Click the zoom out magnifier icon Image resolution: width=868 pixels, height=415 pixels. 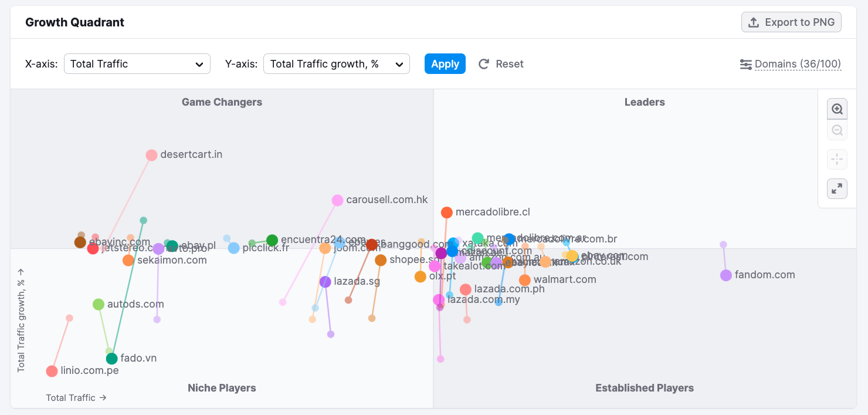tap(837, 130)
